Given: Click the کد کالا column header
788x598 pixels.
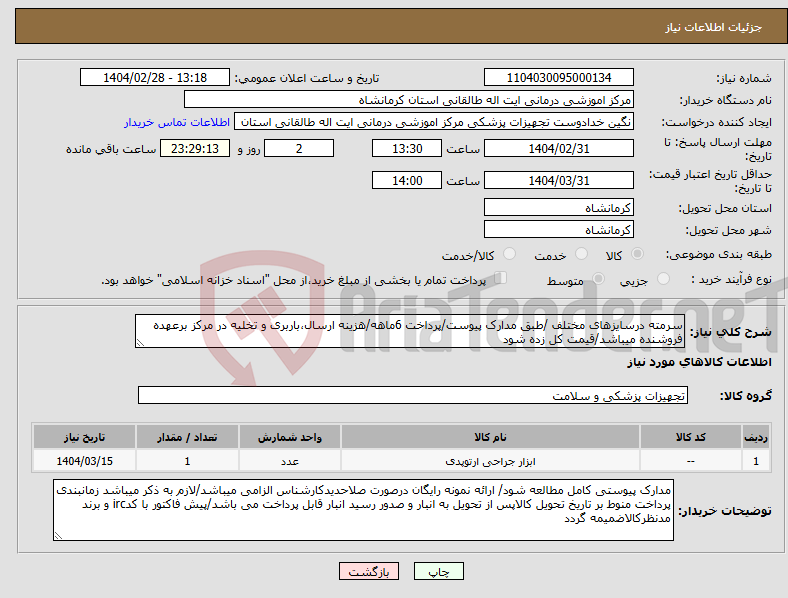Looking at the screenshot, I should [x=691, y=437].
